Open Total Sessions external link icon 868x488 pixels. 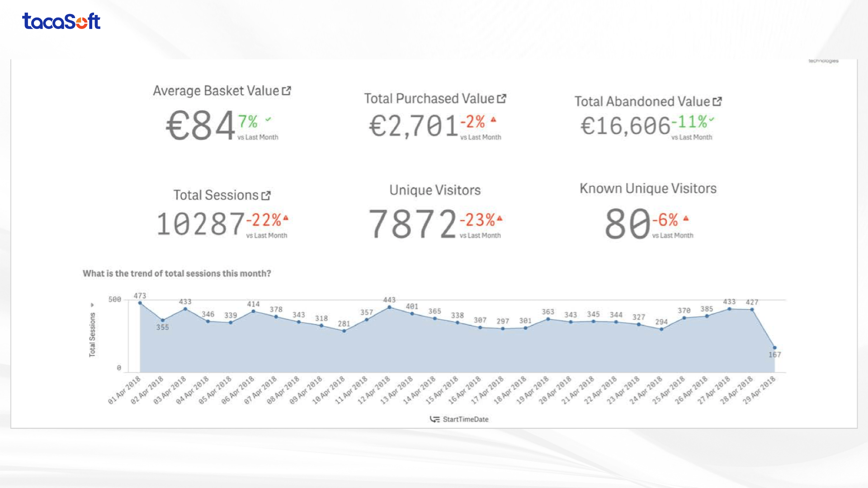click(266, 195)
